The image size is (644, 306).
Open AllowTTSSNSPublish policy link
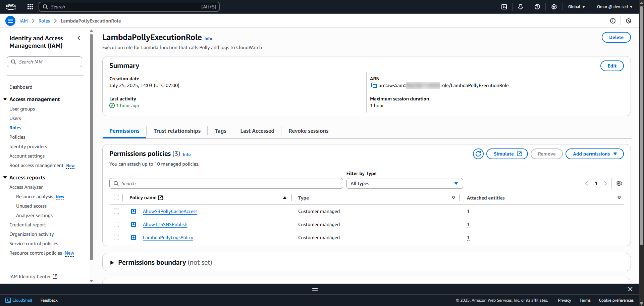[165, 224]
